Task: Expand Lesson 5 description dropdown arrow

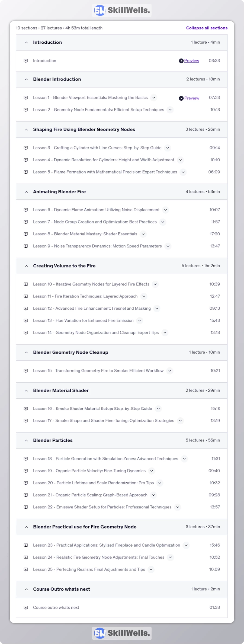Action: click(x=183, y=172)
